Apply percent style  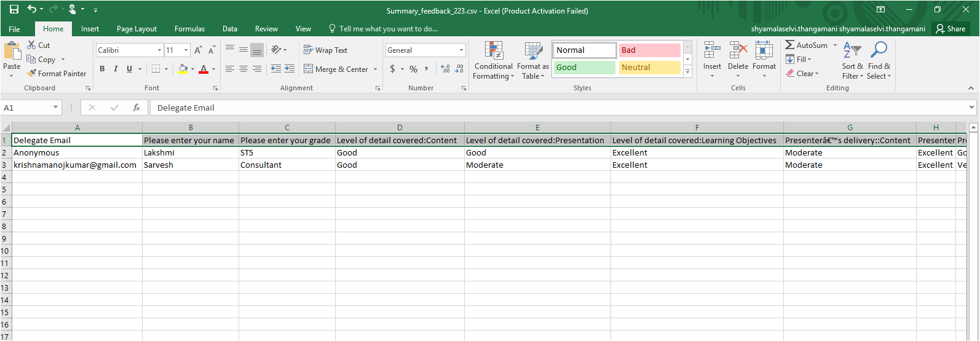tap(414, 69)
